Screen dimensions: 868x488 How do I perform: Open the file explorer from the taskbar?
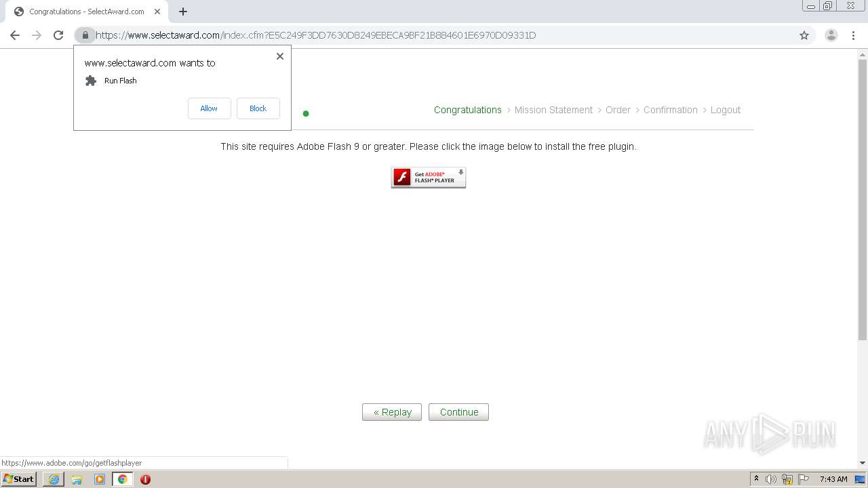click(x=77, y=479)
